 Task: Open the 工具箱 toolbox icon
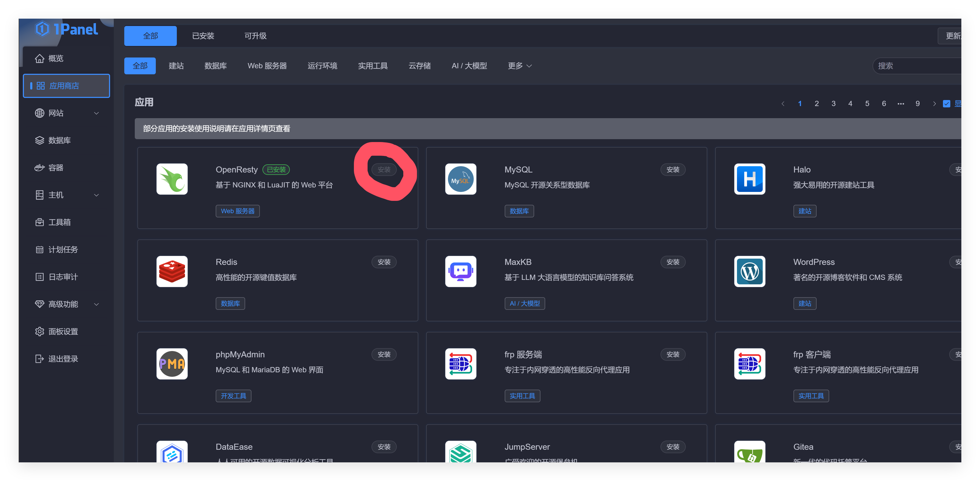point(40,222)
